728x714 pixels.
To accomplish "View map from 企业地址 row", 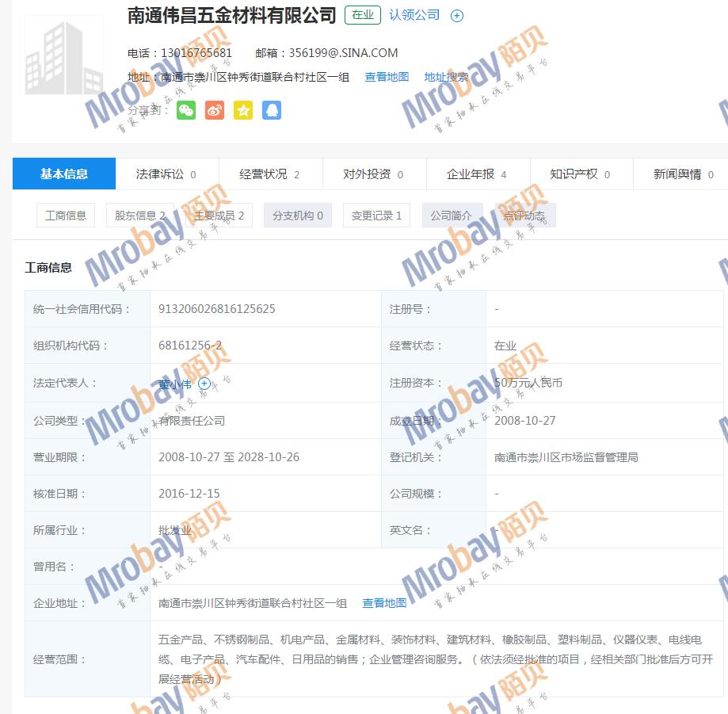I will (384, 603).
